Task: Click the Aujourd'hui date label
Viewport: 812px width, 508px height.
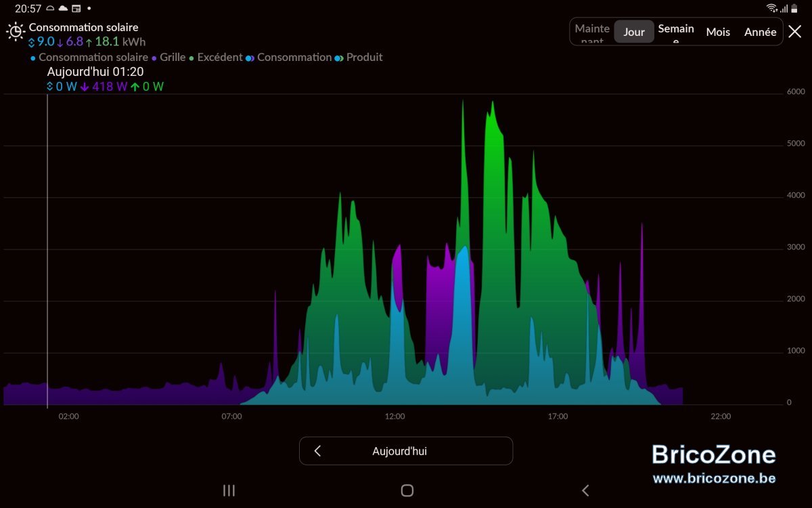Action: pyautogui.click(x=399, y=451)
